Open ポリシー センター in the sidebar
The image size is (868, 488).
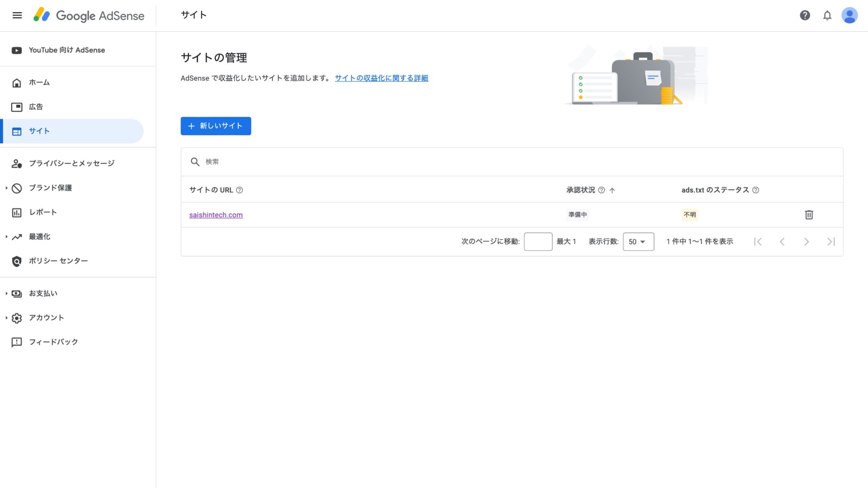coord(58,261)
